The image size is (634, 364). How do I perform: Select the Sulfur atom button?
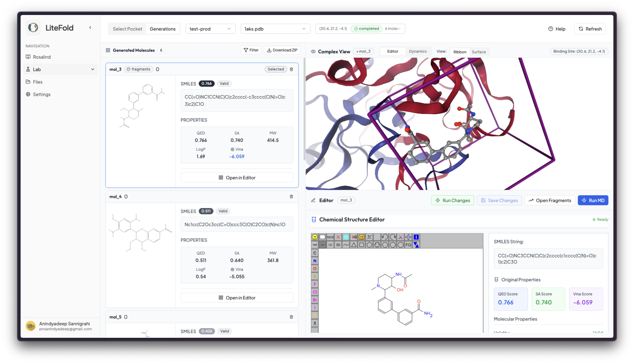[315, 276]
